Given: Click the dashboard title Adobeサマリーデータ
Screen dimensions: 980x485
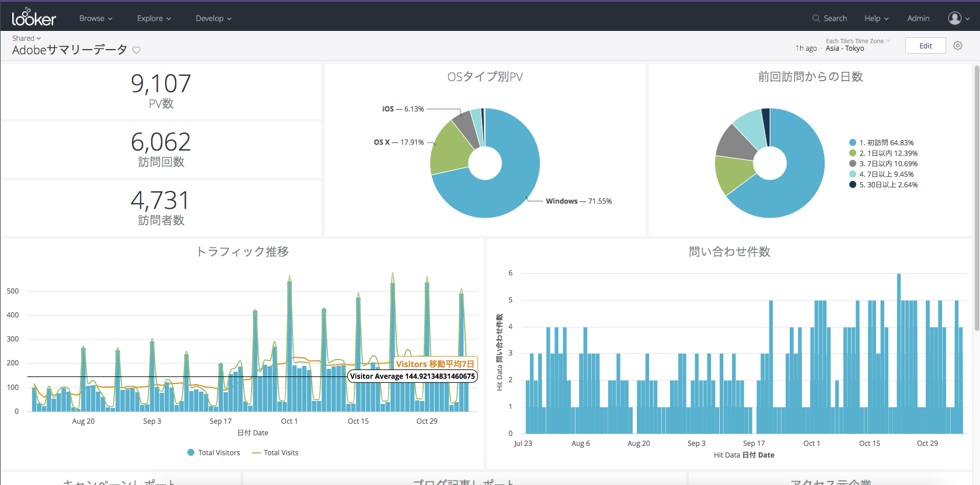Looking at the screenshot, I should click(x=69, y=50).
